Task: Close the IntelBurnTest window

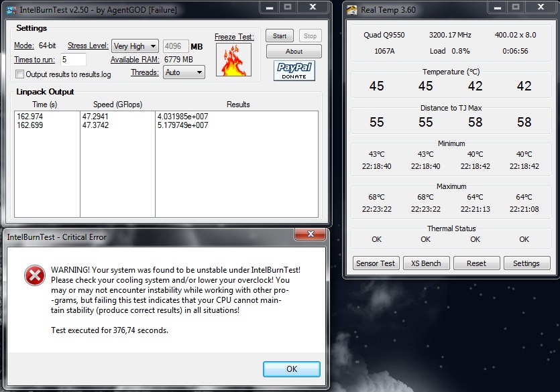Action: [x=313, y=7]
